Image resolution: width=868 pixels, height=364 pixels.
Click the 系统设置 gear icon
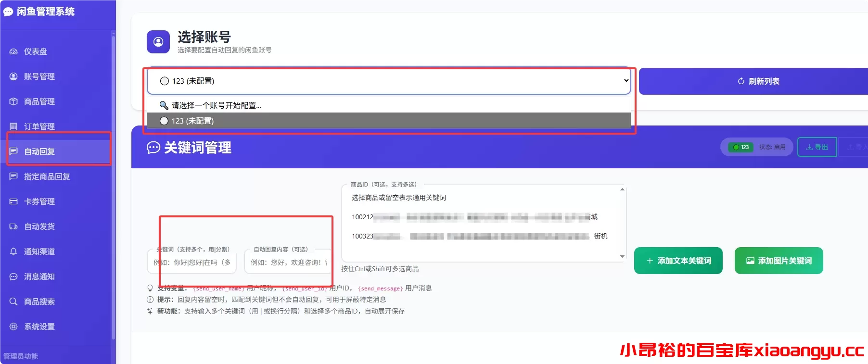13,326
